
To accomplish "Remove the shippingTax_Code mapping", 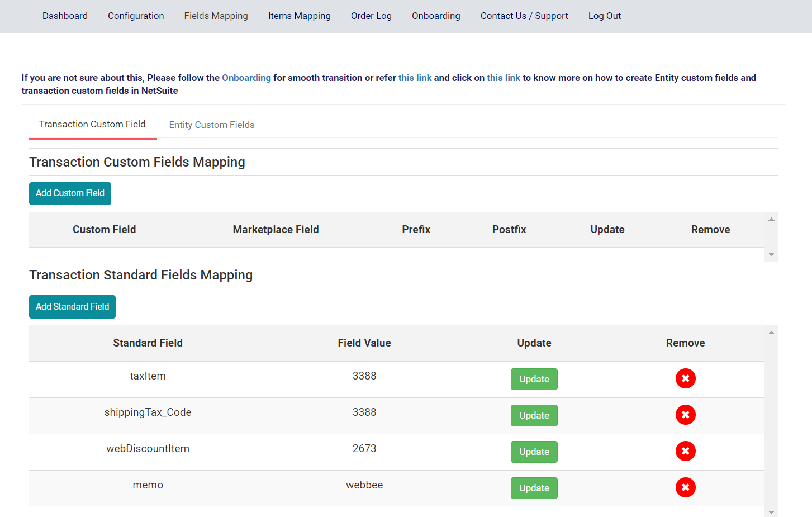I will (686, 415).
